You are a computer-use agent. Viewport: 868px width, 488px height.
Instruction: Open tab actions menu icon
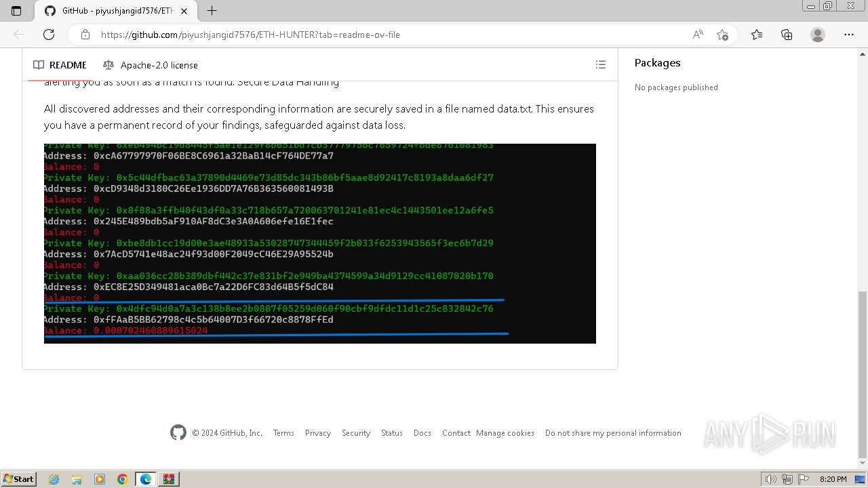pos(16,11)
